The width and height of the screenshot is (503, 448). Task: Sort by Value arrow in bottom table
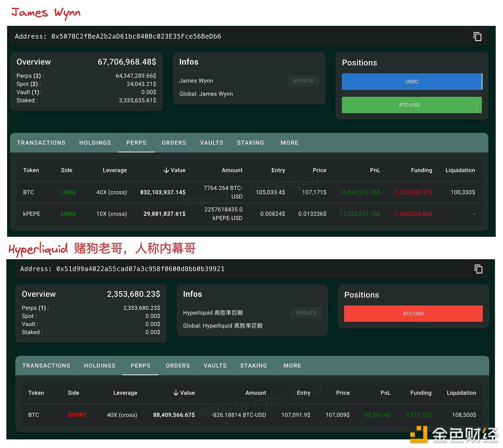(x=176, y=393)
